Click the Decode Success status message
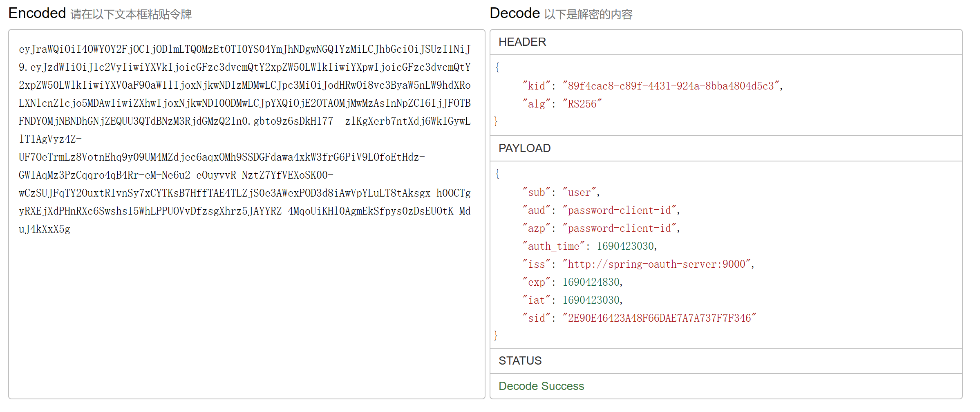 coord(541,386)
